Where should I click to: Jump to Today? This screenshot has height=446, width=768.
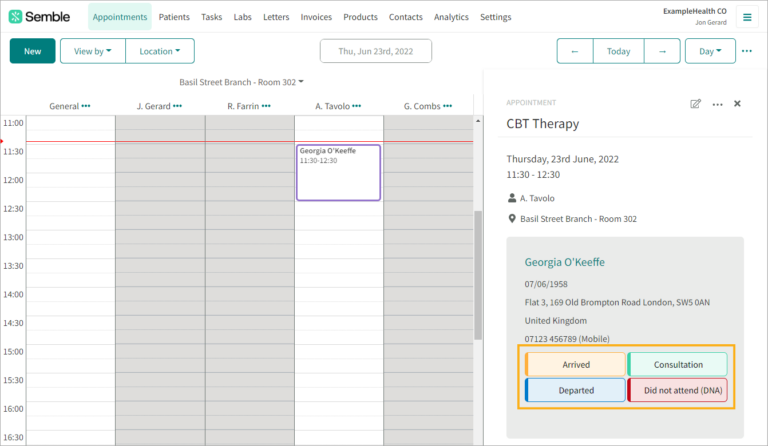pyautogui.click(x=619, y=51)
